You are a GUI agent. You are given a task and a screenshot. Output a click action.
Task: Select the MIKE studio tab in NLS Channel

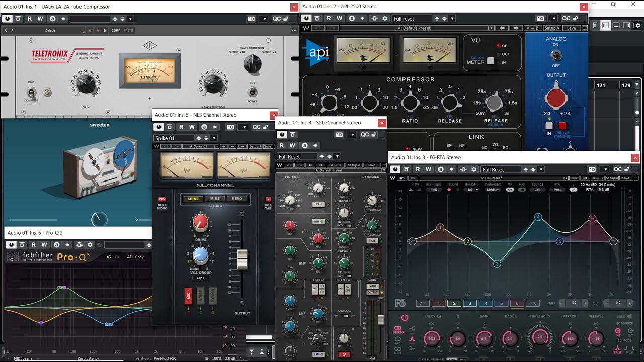pyautogui.click(x=215, y=199)
